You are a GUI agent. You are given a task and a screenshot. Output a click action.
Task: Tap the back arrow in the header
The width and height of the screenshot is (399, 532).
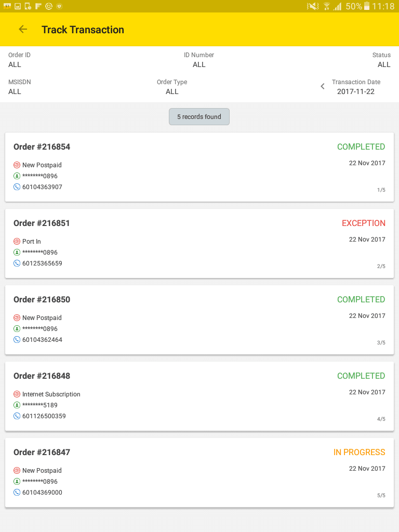click(x=23, y=30)
